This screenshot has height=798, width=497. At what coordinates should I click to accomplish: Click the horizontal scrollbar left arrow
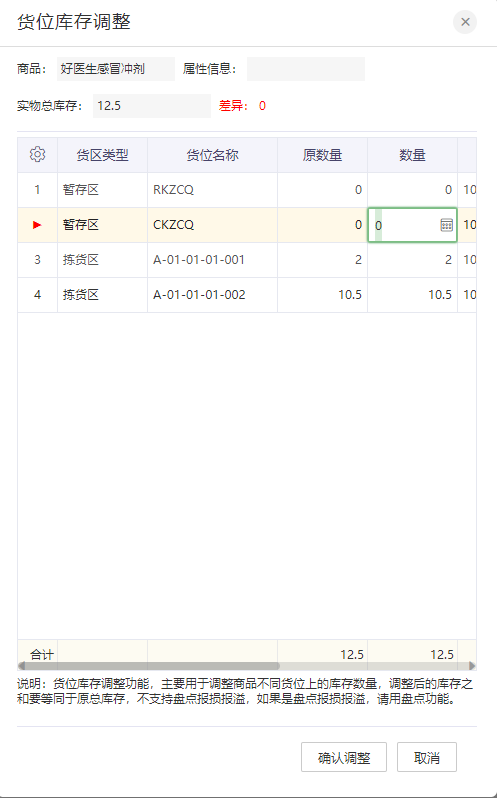click(22, 666)
